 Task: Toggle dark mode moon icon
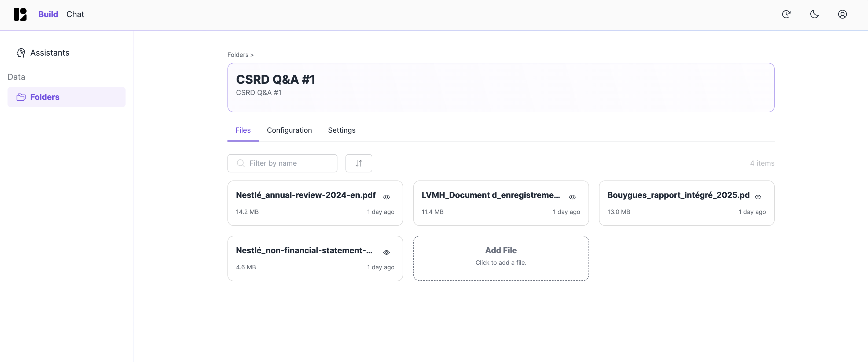[814, 14]
